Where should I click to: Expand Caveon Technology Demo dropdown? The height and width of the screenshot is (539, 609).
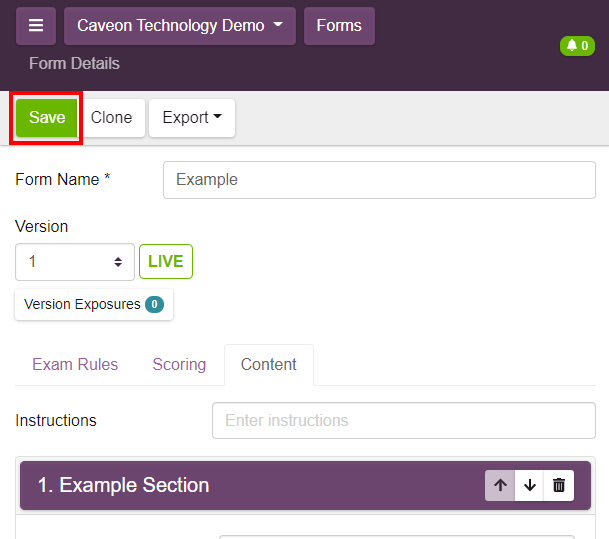(179, 26)
